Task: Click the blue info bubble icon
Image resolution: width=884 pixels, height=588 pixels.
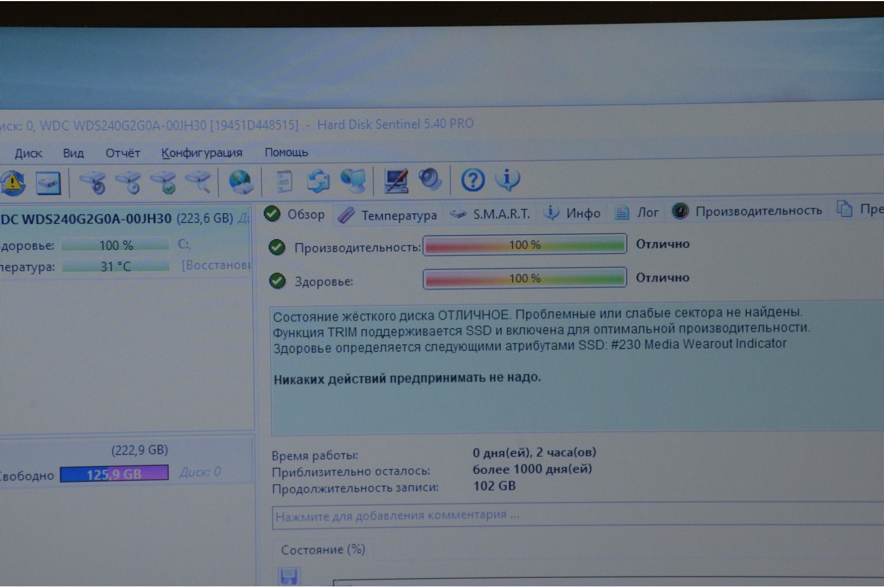Action: (507, 179)
